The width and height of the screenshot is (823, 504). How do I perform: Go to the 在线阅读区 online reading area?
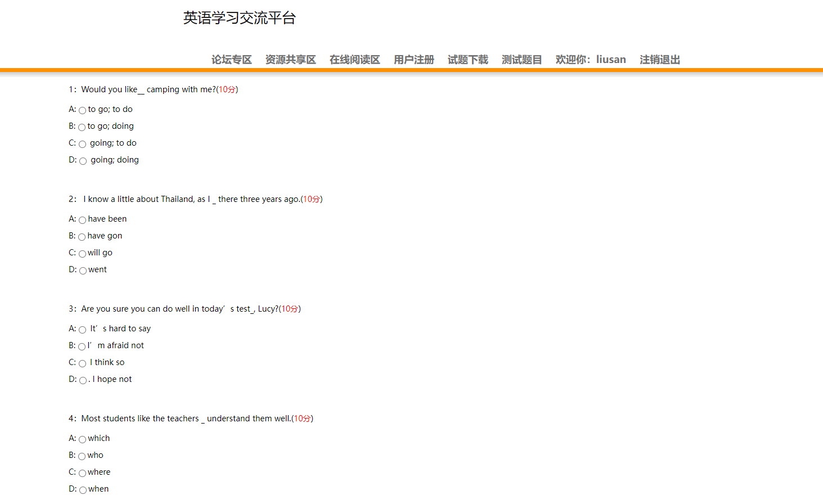coord(354,59)
